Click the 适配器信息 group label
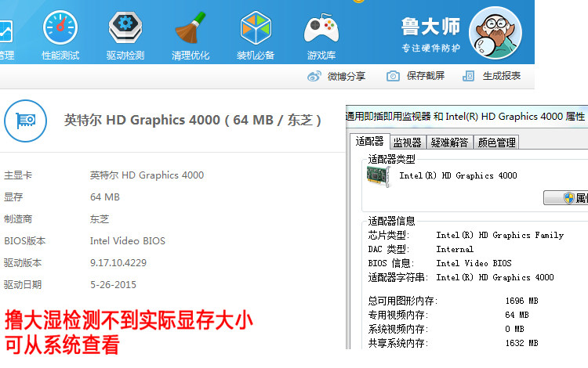The image size is (588, 368). click(x=391, y=221)
